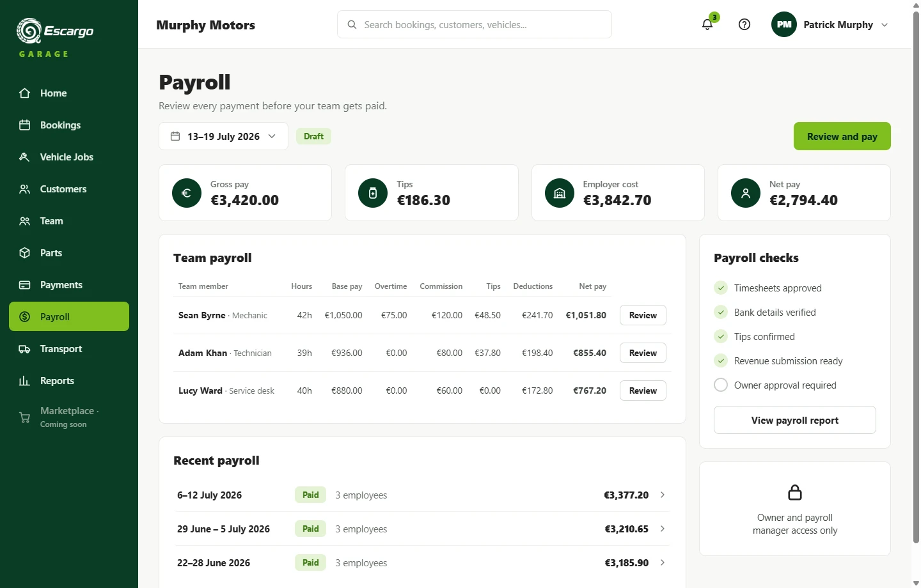The width and height of the screenshot is (921, 588).
Task: Review Sean Byrne's payroll entry
Action: pyautogui.click(x=643, y=315)
